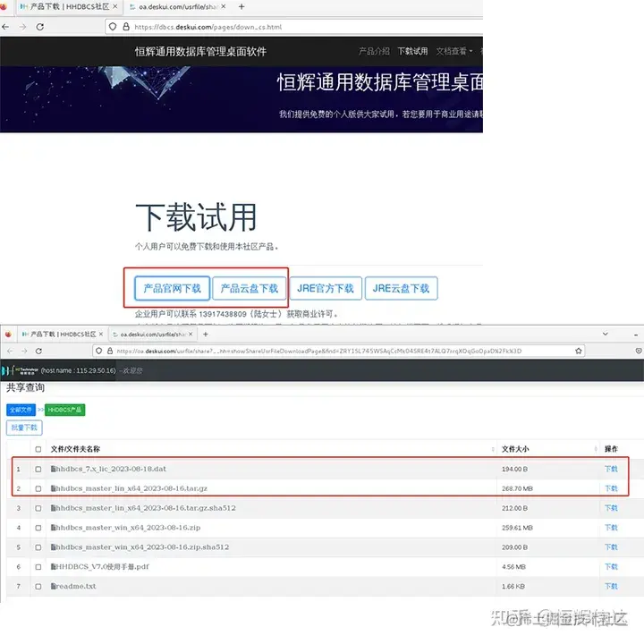Download lin_x64 tar.gz.sha512 via 下载 link
The width and height of the screenshot is (644, 644).
click(611, 508)
